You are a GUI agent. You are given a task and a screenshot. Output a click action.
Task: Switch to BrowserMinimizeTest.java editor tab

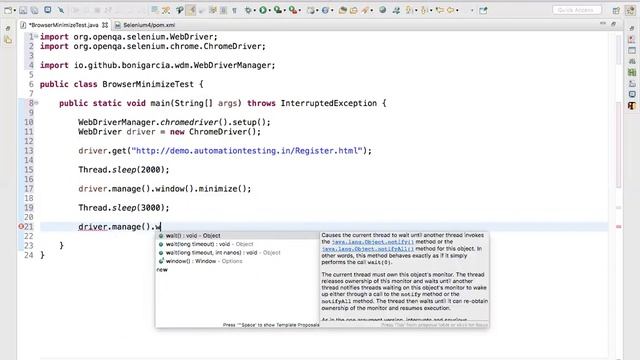point(64,25)
